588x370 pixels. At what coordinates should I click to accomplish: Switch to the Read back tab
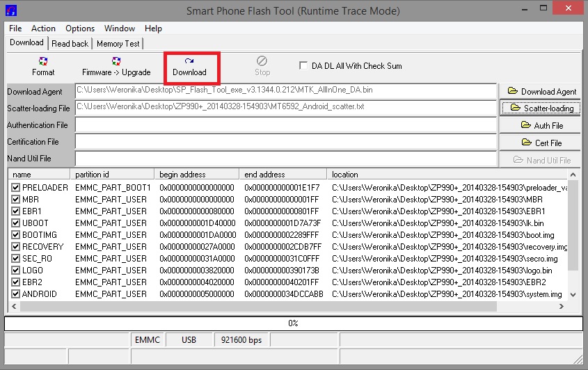pyautogui.click(x=70, y=43)
